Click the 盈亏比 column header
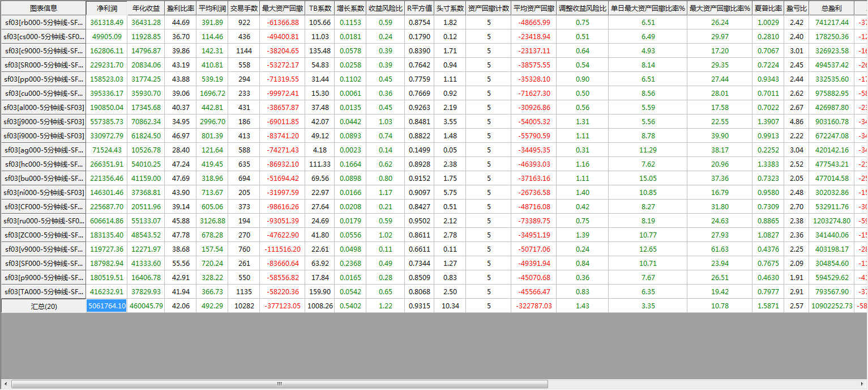Image resolution: width=868 pixels, height=390 pixels. (x=797, y=9)
